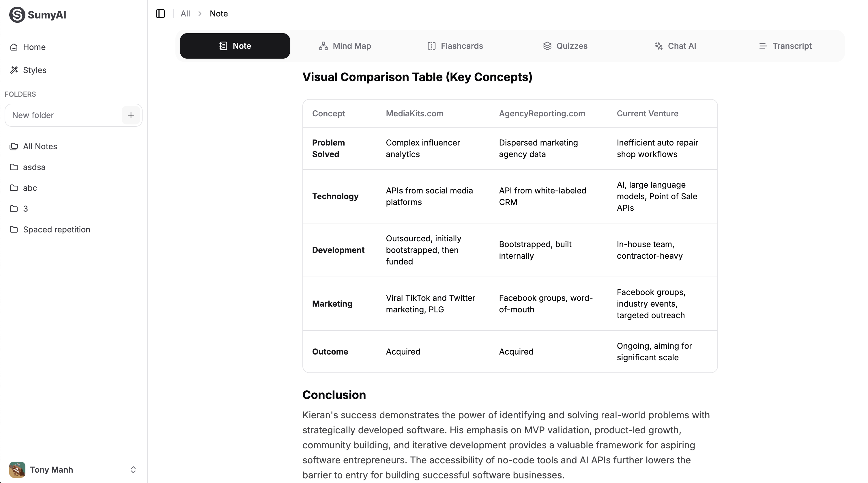
Task: Click Tony Manh's avatar picture
Action: [x=17, y=469]
